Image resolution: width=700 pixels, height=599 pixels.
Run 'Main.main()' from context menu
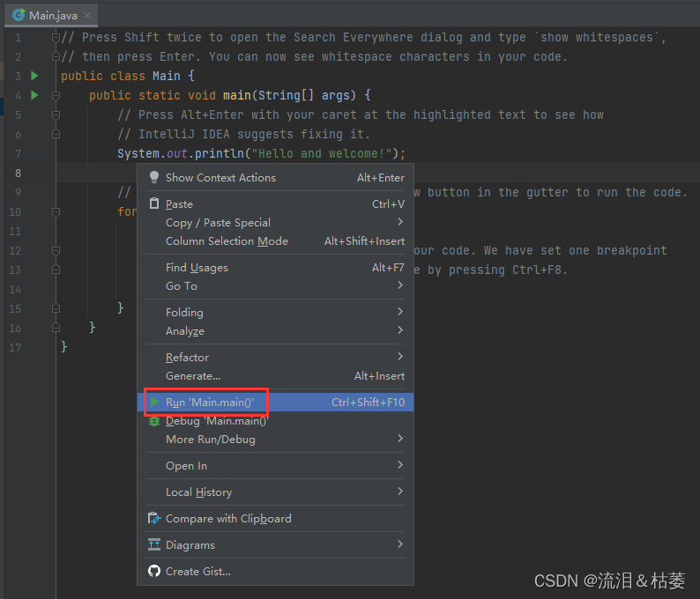pos(275,402)
